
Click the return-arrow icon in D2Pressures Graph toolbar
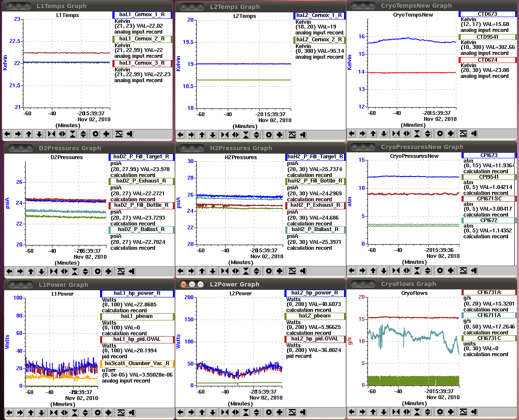(132, 271)
